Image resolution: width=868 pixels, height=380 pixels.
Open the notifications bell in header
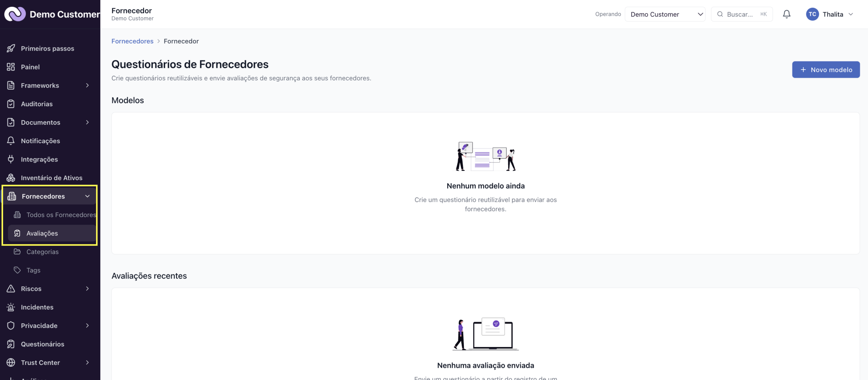pos(787,14)
